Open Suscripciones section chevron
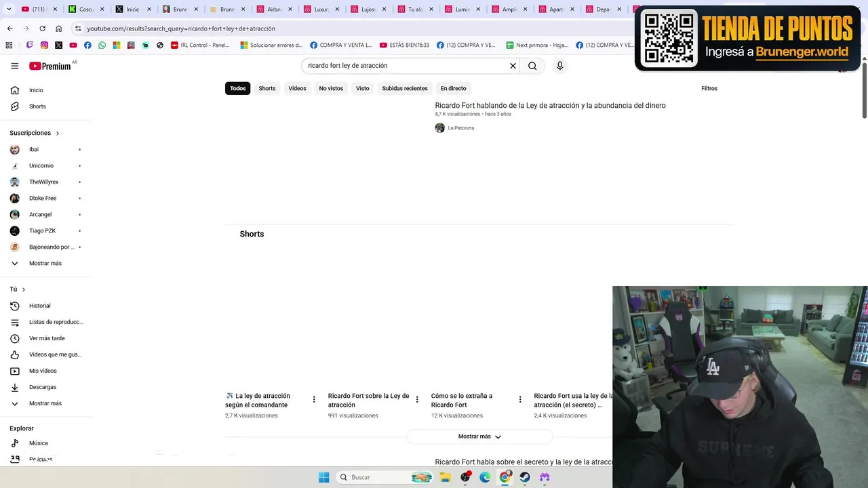868x488 pixels. pyautogui.click(x=58, y=134)
